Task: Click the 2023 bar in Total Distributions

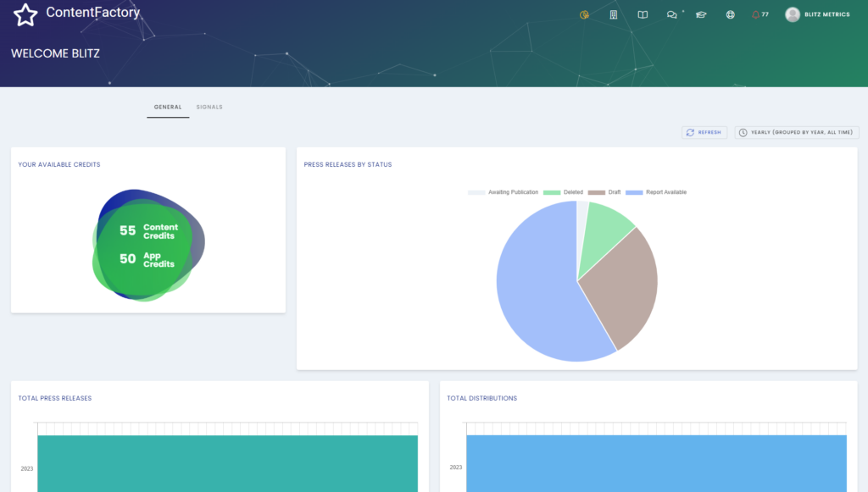Action: coord(656,463)
